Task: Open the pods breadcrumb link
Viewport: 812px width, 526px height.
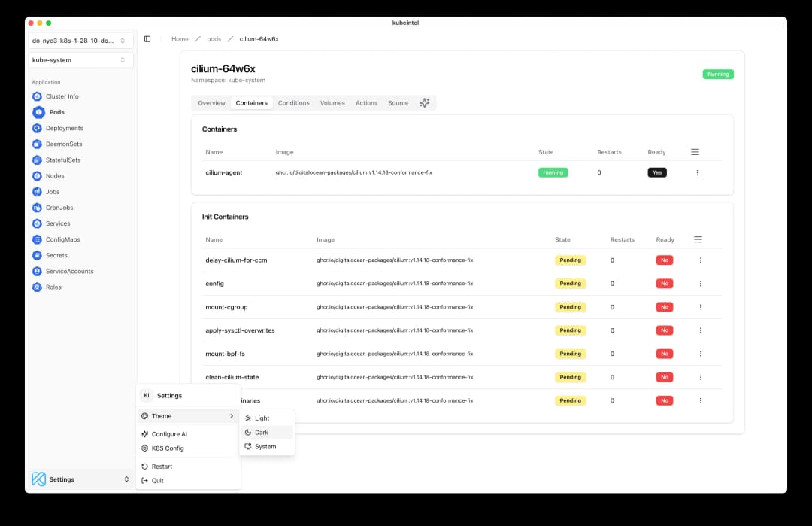Action: (214, 38)
